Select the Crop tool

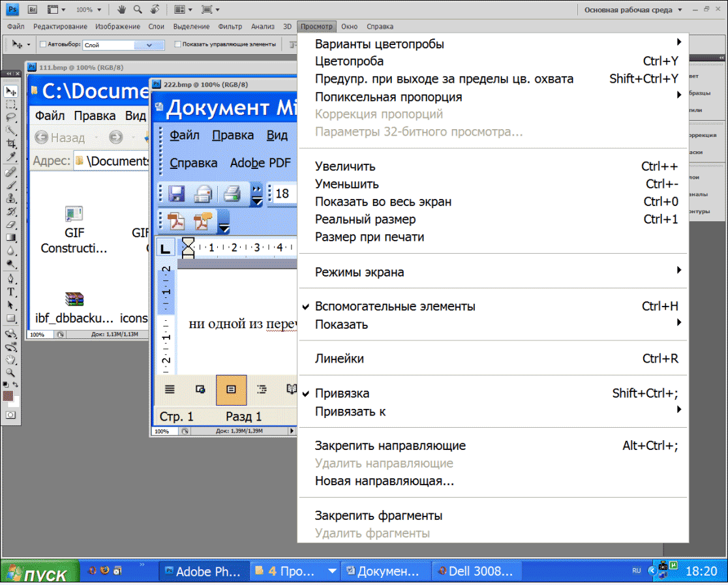pos(11,143)
